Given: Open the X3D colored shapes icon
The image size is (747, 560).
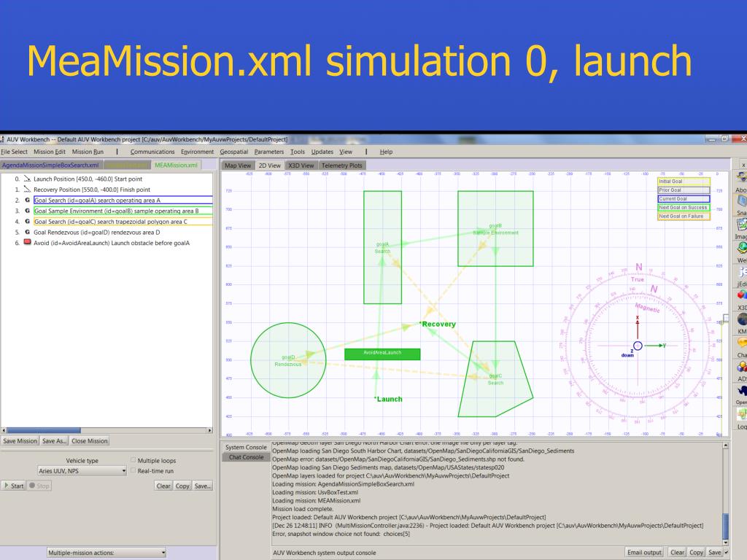Looking at the screenshot, I should (741, 295).
